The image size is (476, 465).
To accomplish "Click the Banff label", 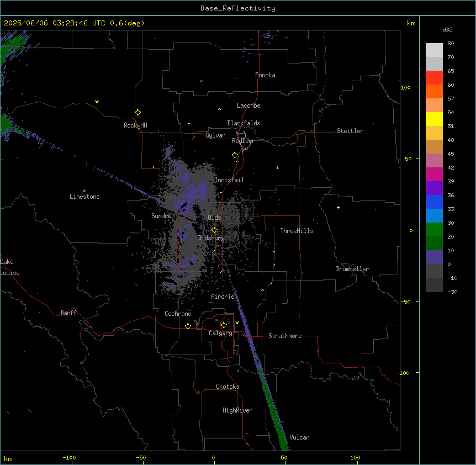I will 68,313.
